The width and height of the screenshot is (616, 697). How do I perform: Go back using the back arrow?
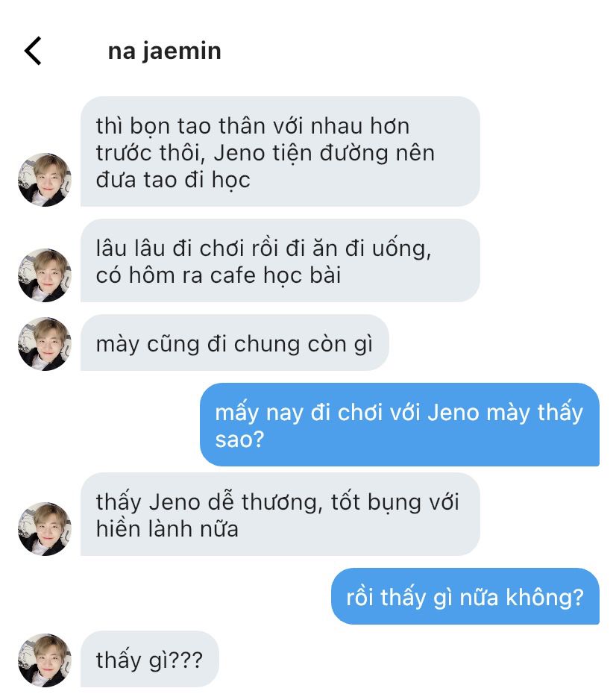tap(33, 51)
